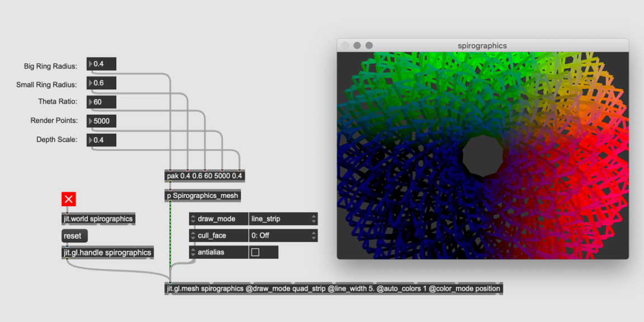
Task: Zoom the spirographics render window
Action: (x=369, y=46)
